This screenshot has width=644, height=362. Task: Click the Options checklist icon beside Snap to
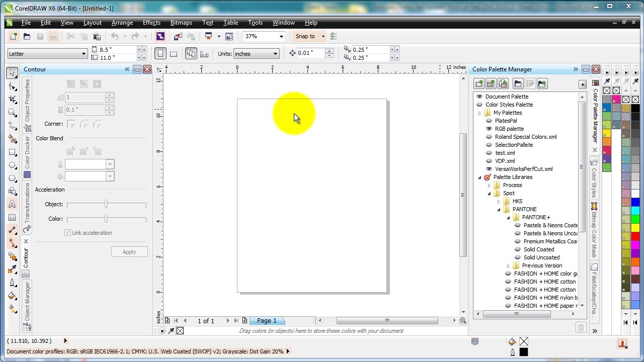[x=334, y=36]
